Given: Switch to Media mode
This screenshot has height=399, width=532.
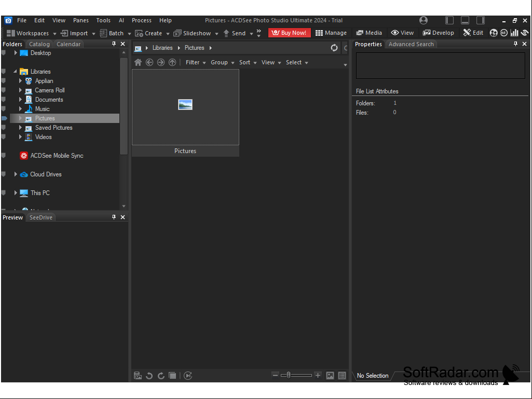Looking at the screenshot, I should coord(369,33).
